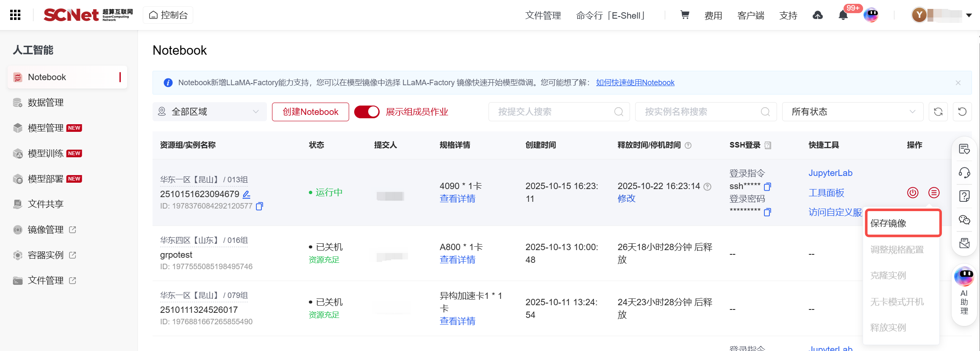
Task: Toggle the 展示组成员作业 switch
Action: tap(366, 112)
